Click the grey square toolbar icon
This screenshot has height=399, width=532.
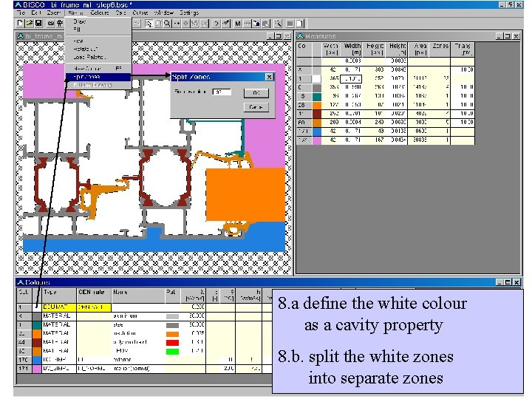pyautogui.click(x=290, y=24)
